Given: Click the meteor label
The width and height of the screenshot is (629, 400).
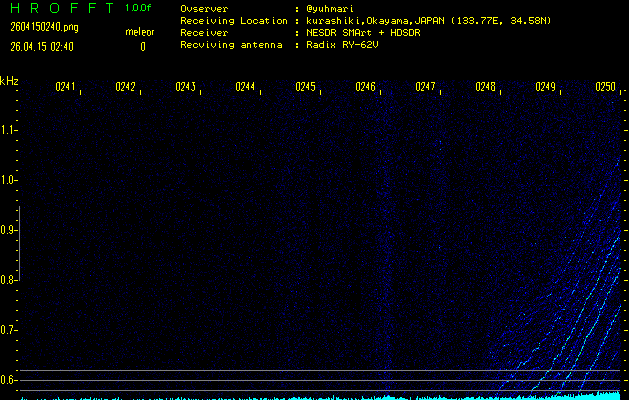Looking at the screenshot, I should (140, 32).
